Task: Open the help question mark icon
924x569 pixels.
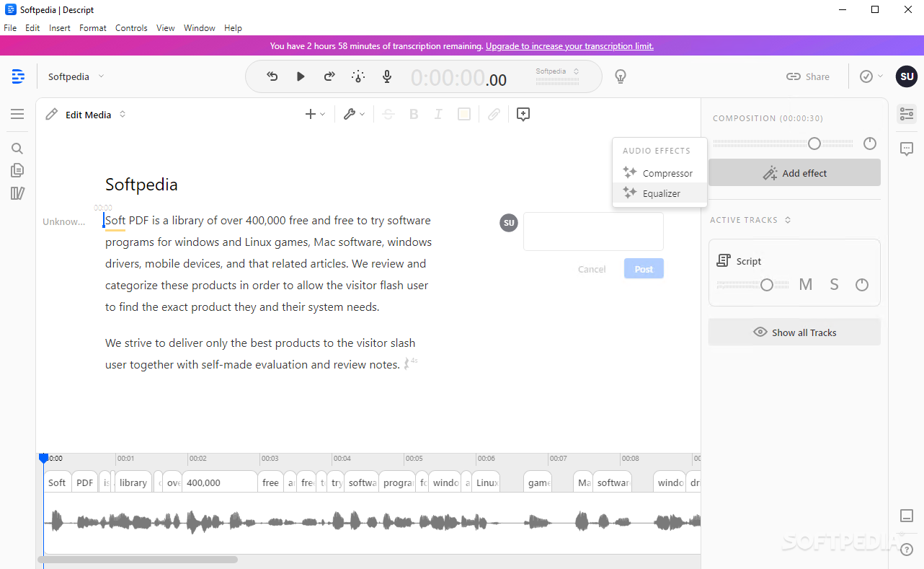Action: [x=907, y=550]
